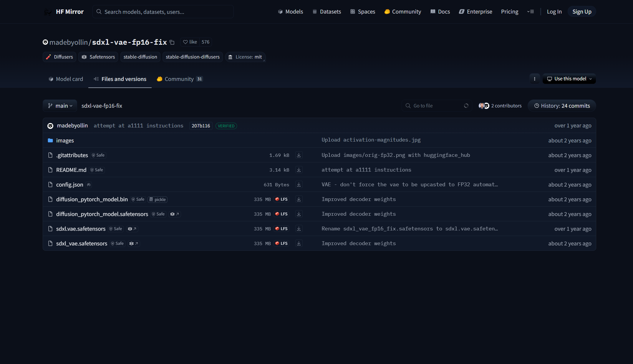Go to Datasets in the top navigation

click(x=327, y=12)
